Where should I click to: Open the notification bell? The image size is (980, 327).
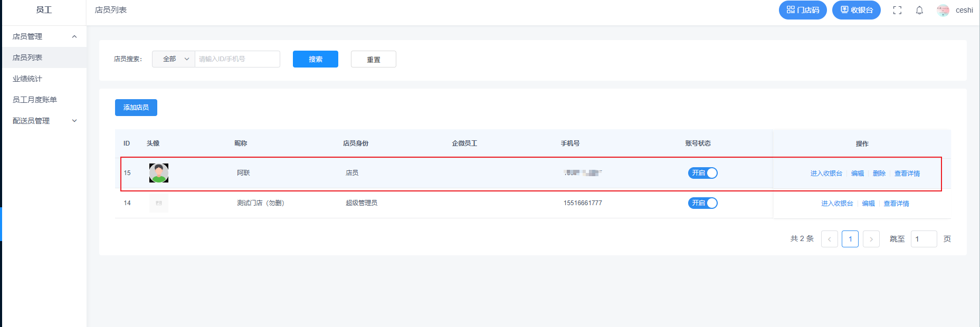[919, 10]
